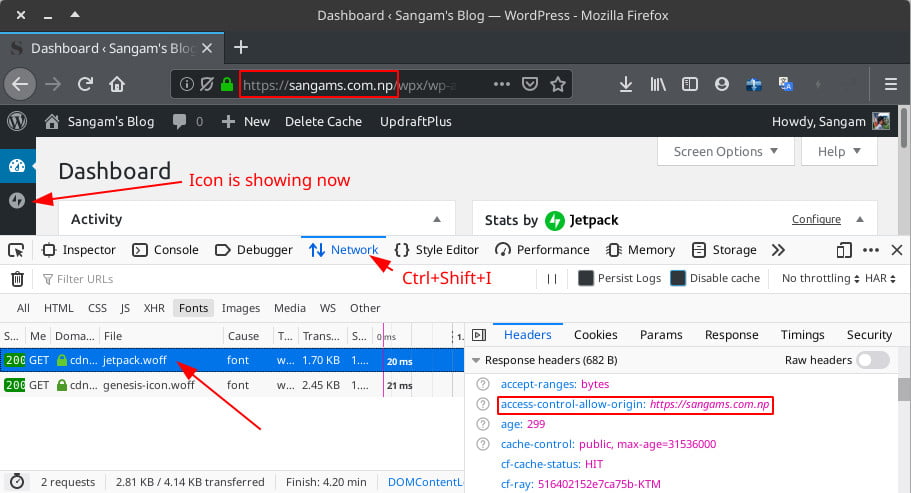
Task: Click New in the WordPress admin bar
Action: pyautogui.click(x=245, y=121)
